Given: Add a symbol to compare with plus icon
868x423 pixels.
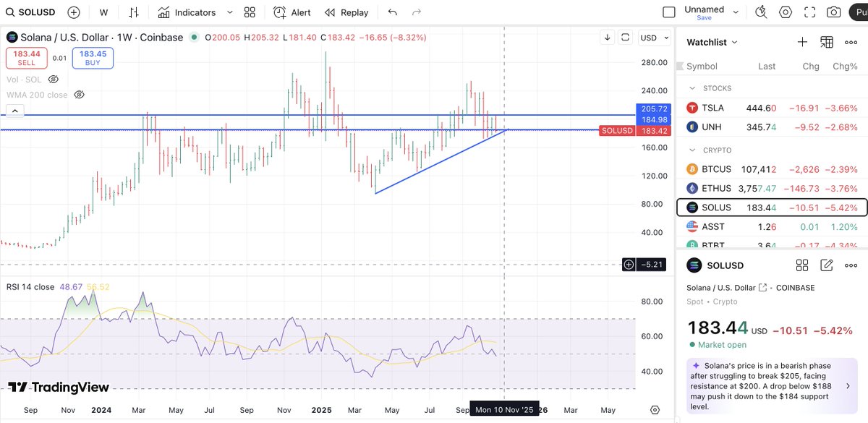Looking at the screenshot, I should click(x=74, y=12).
